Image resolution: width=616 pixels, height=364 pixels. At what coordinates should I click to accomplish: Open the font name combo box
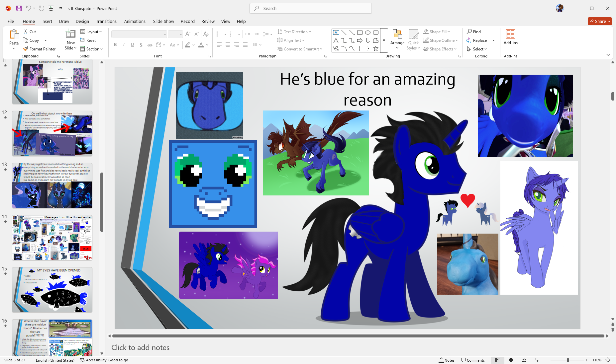click(139, 34)
